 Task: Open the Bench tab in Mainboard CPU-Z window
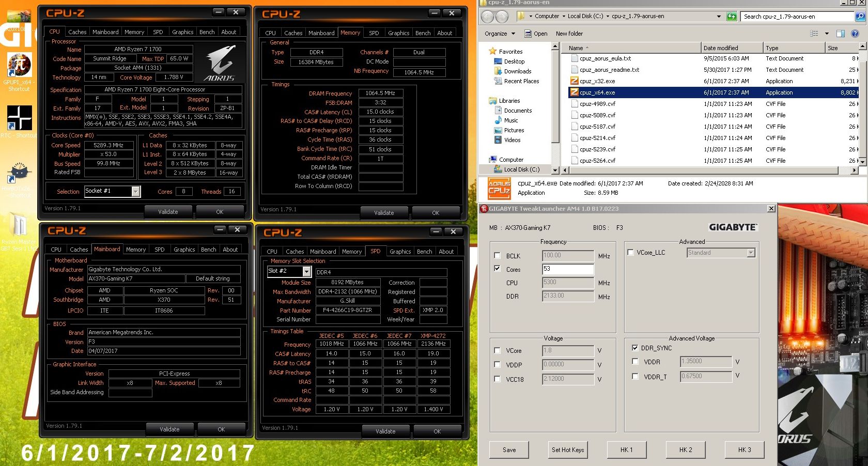pyautogui.click(x=209, y=250)
